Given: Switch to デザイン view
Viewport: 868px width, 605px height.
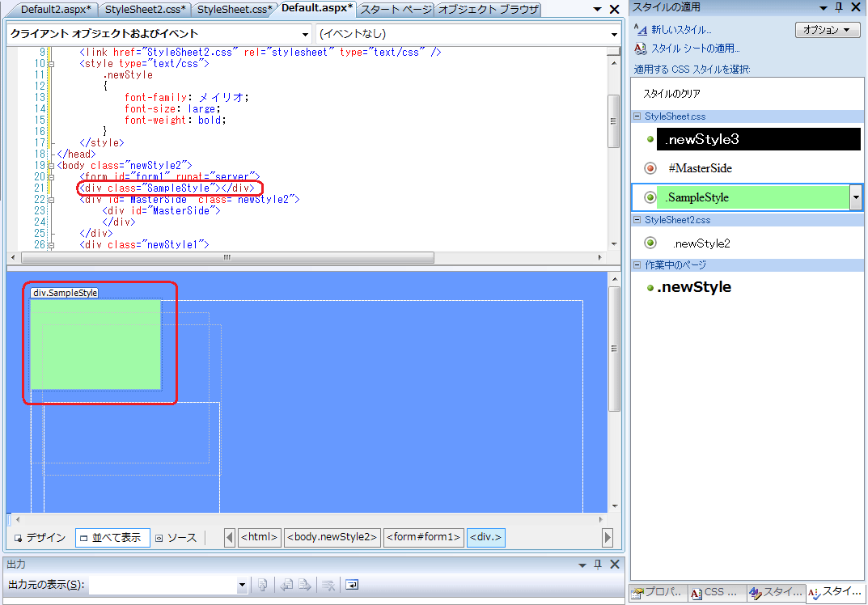Looking at the screenshot, I should tap(40, 538).
